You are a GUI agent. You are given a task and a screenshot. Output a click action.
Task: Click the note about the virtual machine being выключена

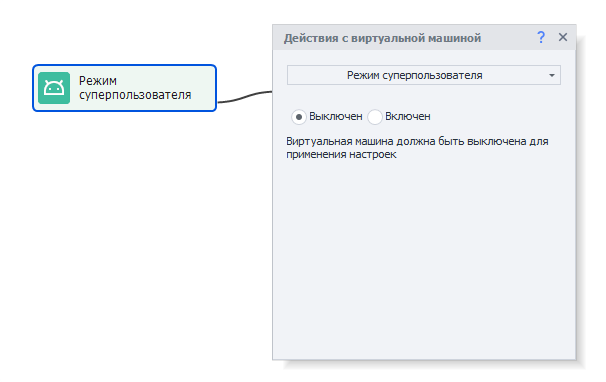(417, 148)
